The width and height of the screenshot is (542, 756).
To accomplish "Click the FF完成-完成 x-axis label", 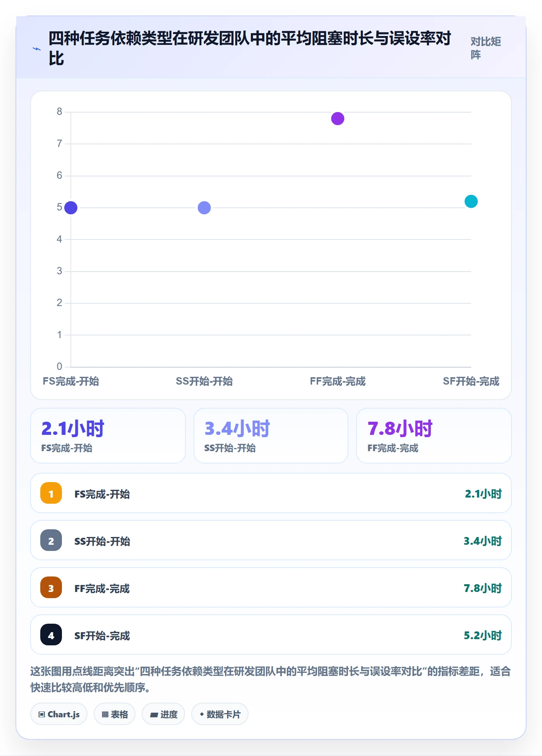I will click(338, 381).
